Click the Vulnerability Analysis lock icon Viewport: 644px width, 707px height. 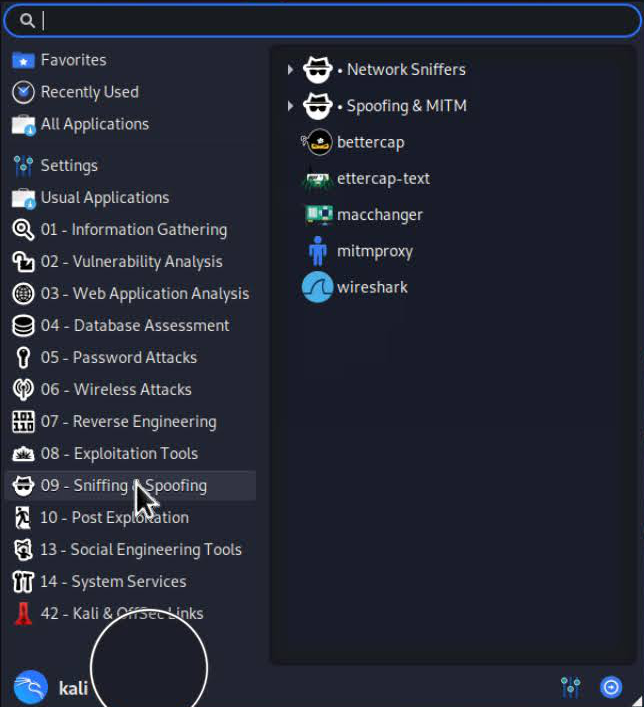click(23, 262)
